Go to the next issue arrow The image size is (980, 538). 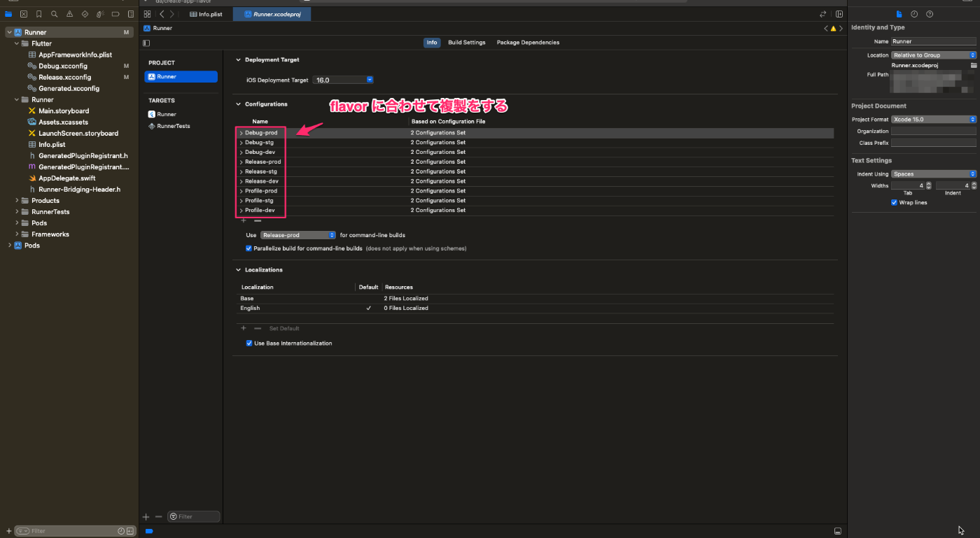840,29
